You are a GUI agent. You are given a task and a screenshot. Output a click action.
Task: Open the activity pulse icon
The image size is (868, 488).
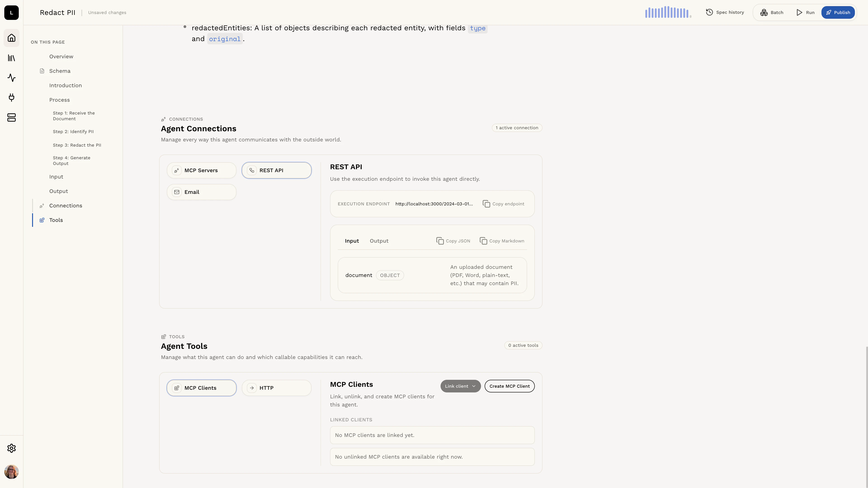click(12, 78)
